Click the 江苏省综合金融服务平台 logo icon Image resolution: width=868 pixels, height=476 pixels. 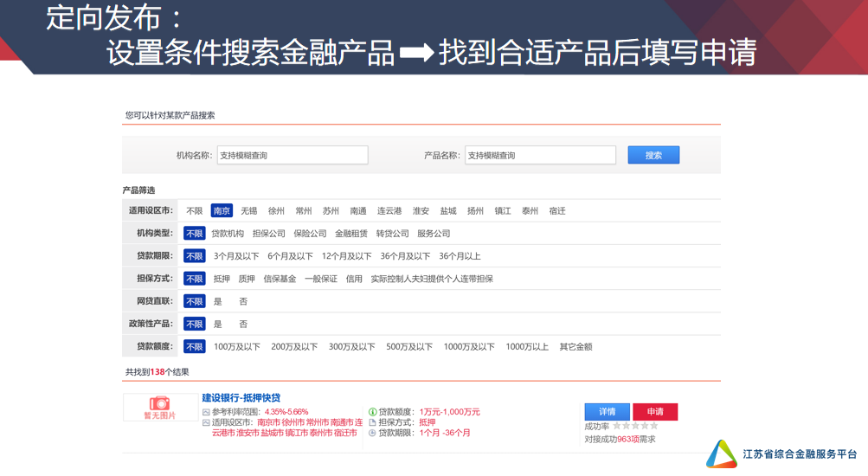coord(721,454)
